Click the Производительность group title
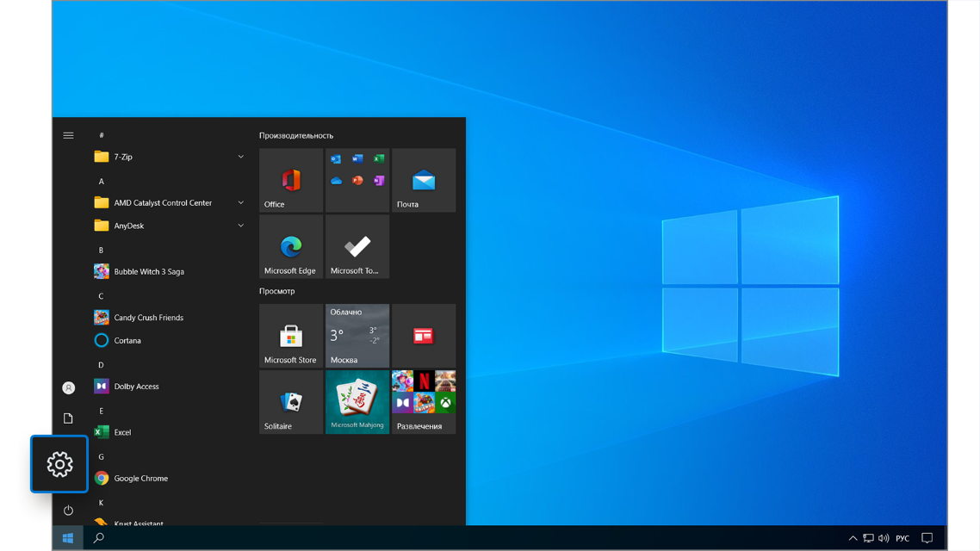980x551 pixels. click(x=296, y=135)
